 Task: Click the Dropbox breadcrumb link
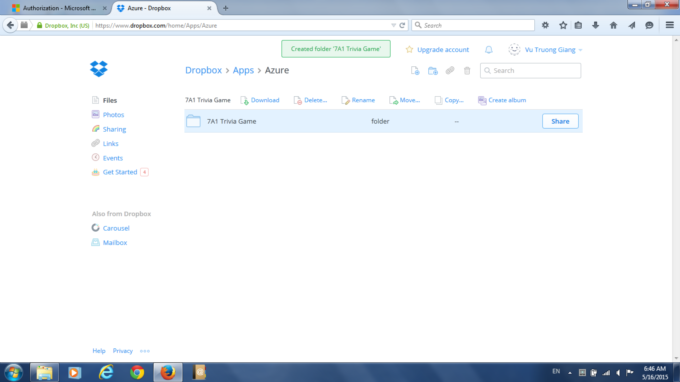click(x=203, y=70)
